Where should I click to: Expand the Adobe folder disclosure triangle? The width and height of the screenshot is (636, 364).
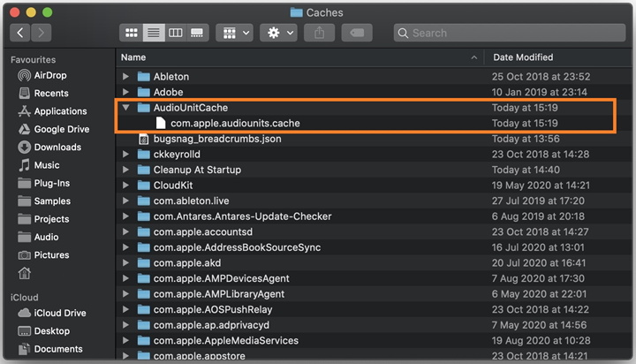[x=125, y=92]
